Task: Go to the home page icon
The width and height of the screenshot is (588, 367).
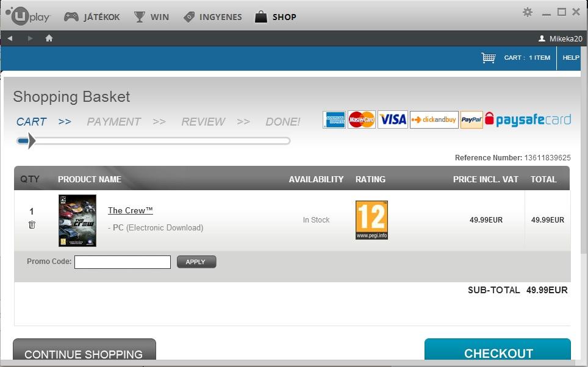Action: click(x=49, y=38)
